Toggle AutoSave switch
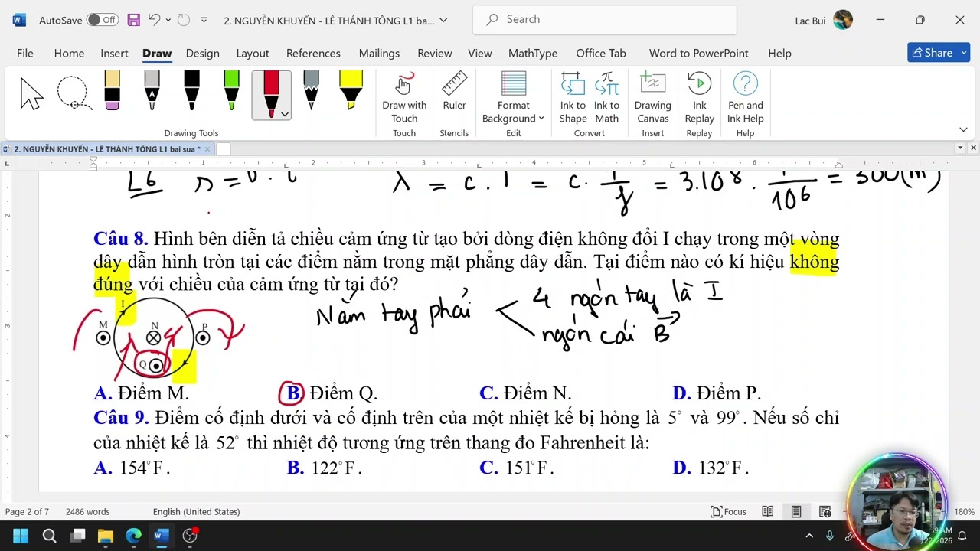The height and width of the screenshot is (551, 980). click(102, 20)
